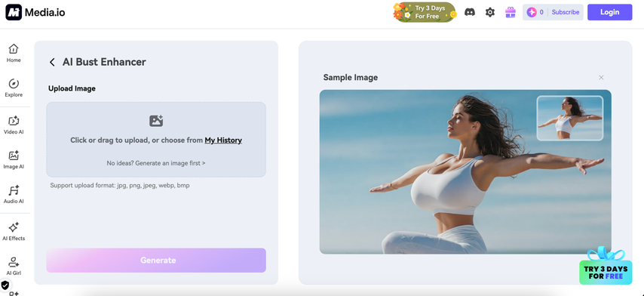
Task: Click the Media.io logo
Action: 35,12
